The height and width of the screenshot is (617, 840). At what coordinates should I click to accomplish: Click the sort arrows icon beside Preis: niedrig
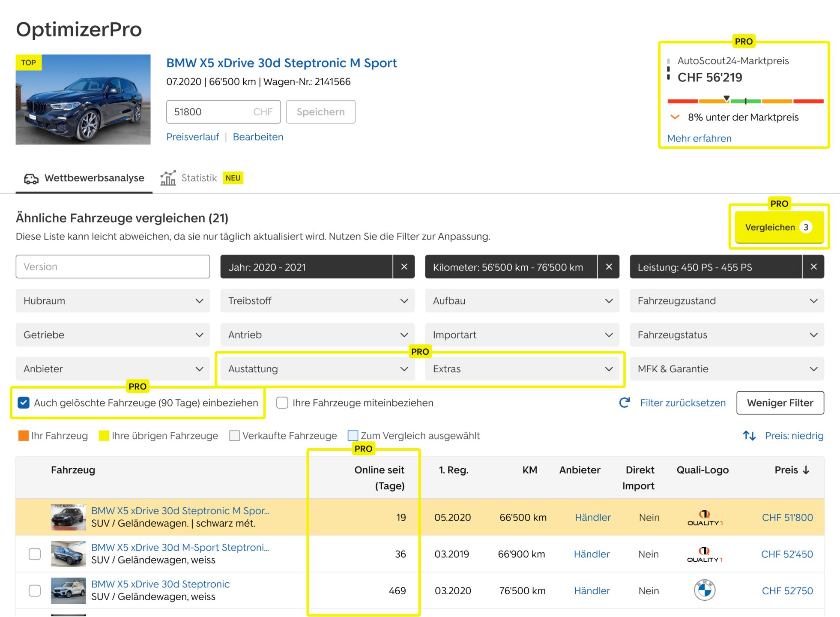click(749, 436)
